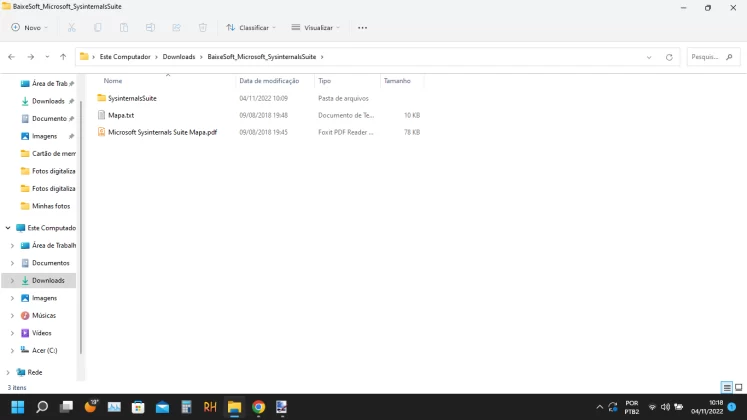
Task: Click the taskbar clock and date
Action: click(707, 407)
